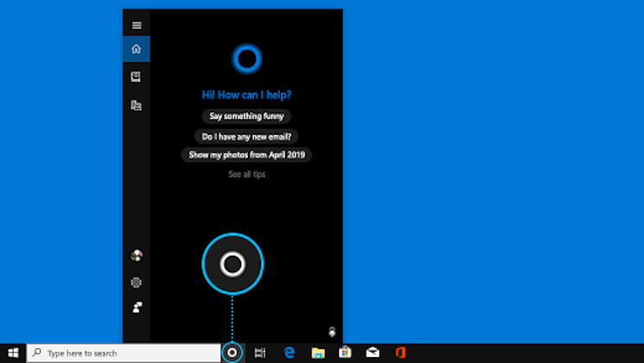
Task: Click the Cortana button on the taskbar
Action: pyautogui.click(x=232, y=353)
